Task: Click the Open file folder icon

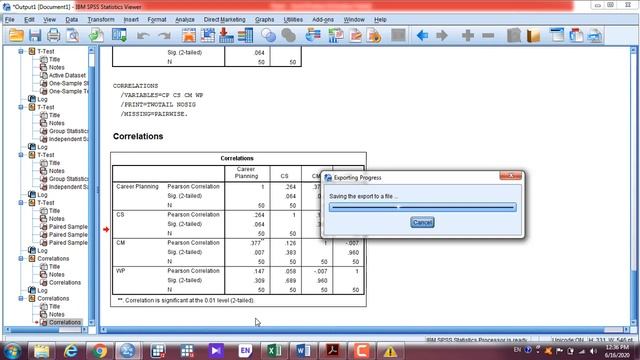Action: click(16, 36)
